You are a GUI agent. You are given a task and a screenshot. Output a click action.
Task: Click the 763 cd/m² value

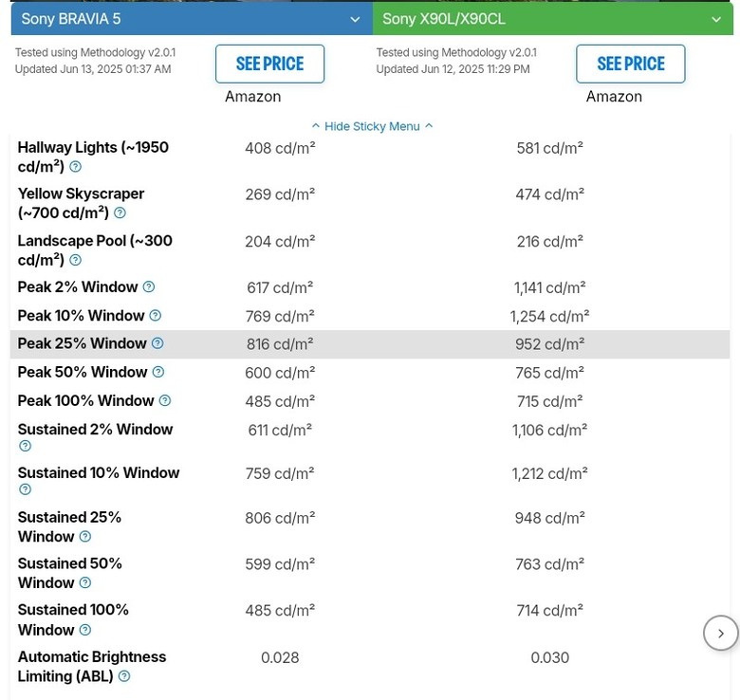click(550, 564)
